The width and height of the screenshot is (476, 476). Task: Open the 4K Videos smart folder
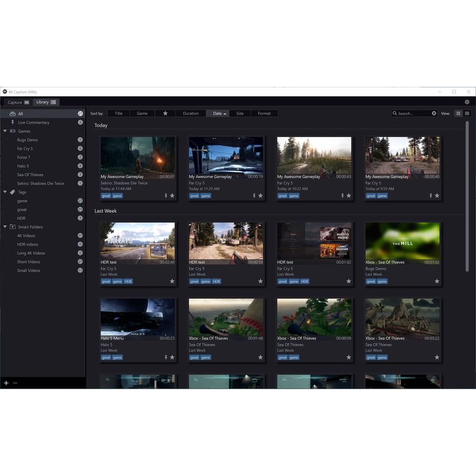[43, 236]
